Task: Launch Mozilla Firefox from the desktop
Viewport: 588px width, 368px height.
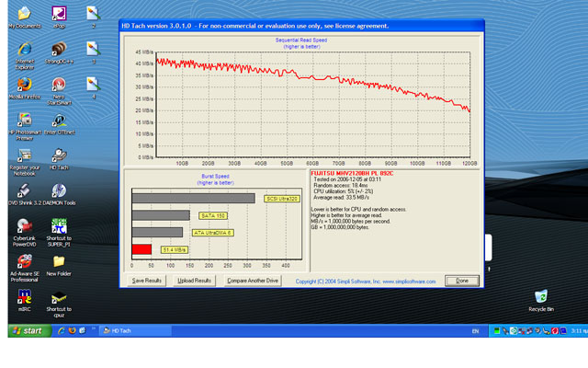Action: [x=25, y=88]
